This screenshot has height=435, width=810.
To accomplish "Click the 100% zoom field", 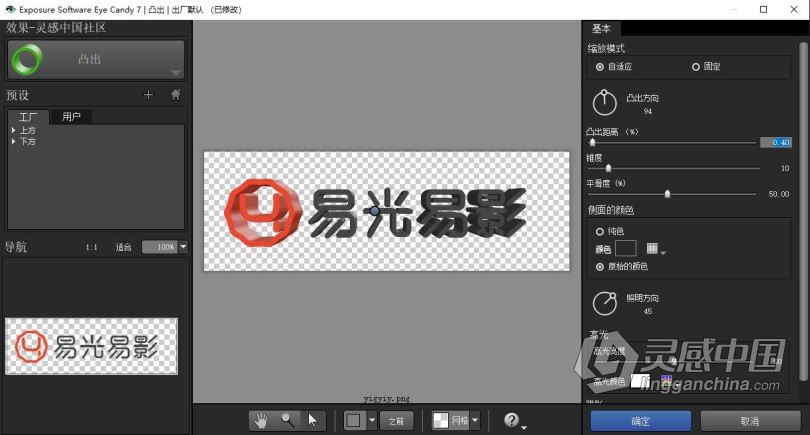I will [x=160, y=247].
